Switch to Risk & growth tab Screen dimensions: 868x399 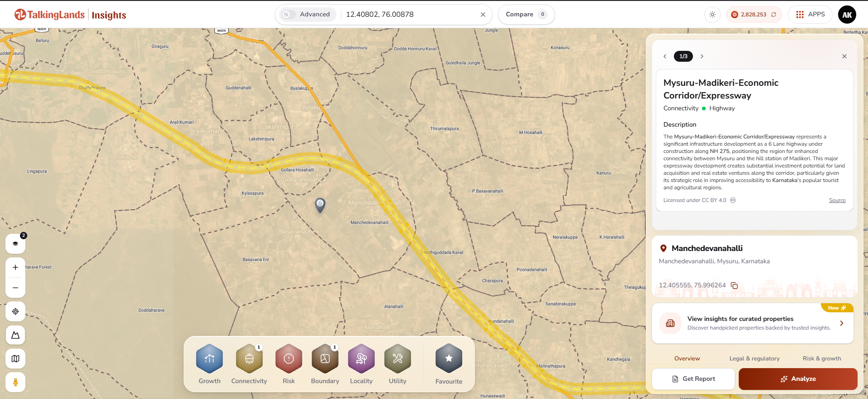[x=822, y=359]
